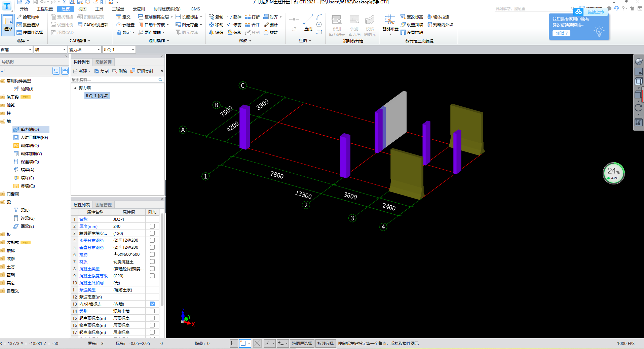Click the 拾取构件 pick component icon
The image size is (644, 349).
point(20,17)
